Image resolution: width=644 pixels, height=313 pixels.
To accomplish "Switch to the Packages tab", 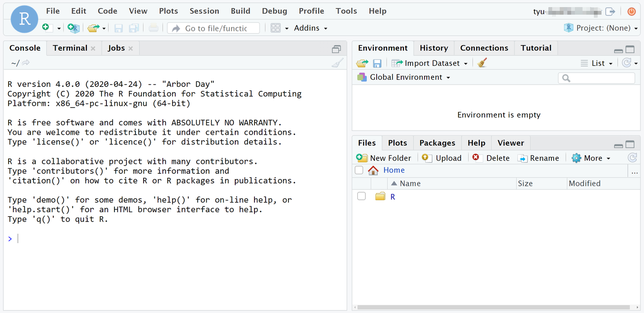I will coord(437,143).
